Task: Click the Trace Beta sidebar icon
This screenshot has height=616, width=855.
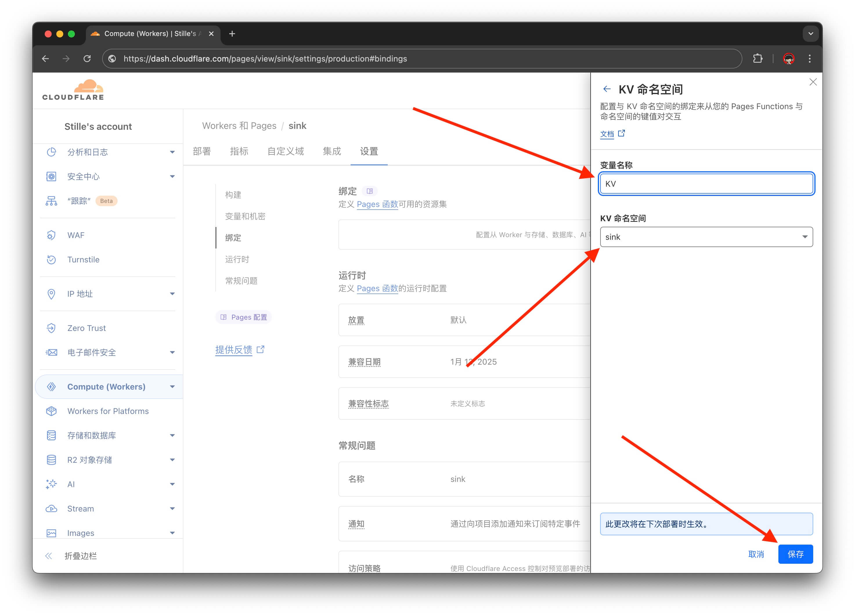Action: [51, 201]
